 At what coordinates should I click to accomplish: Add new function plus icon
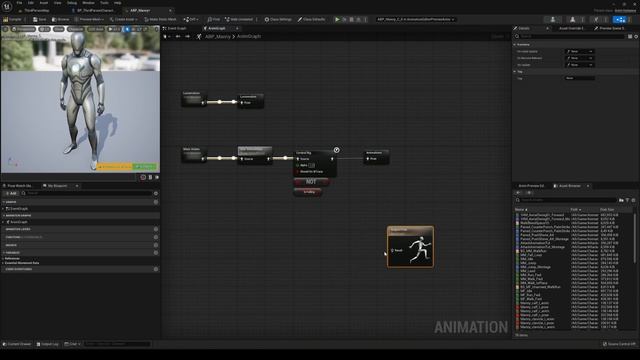pos(156,237)
